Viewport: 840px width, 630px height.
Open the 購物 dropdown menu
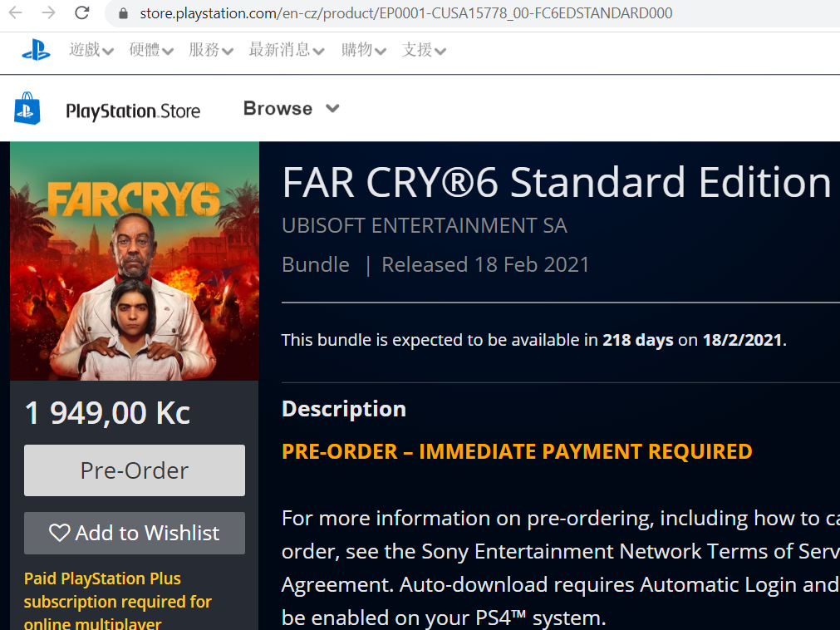[x=364, y=50]
